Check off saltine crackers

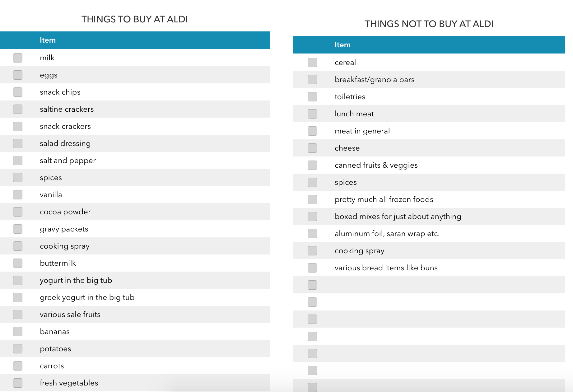pyautogui.click(x=18, y=109)
